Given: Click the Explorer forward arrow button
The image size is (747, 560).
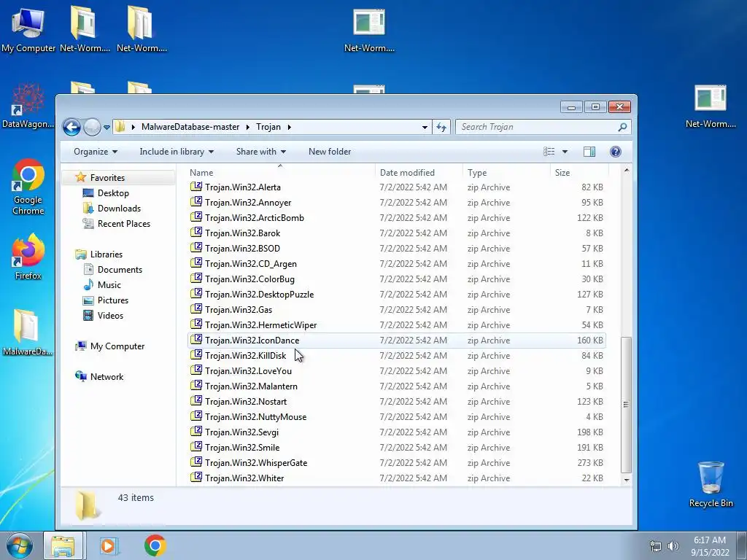Looking at the screenshot, I should coord(92,127).
